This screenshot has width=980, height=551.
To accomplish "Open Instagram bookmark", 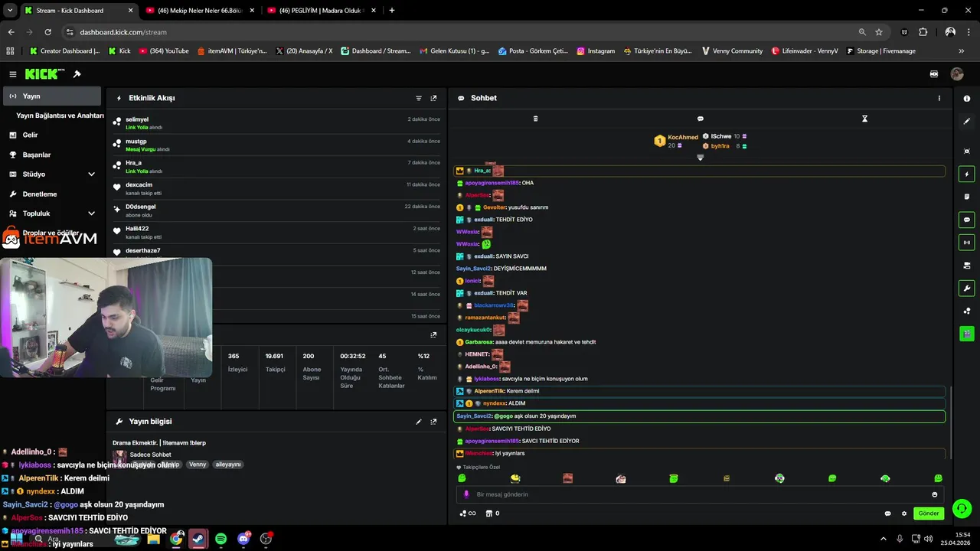I will (596, 51).
